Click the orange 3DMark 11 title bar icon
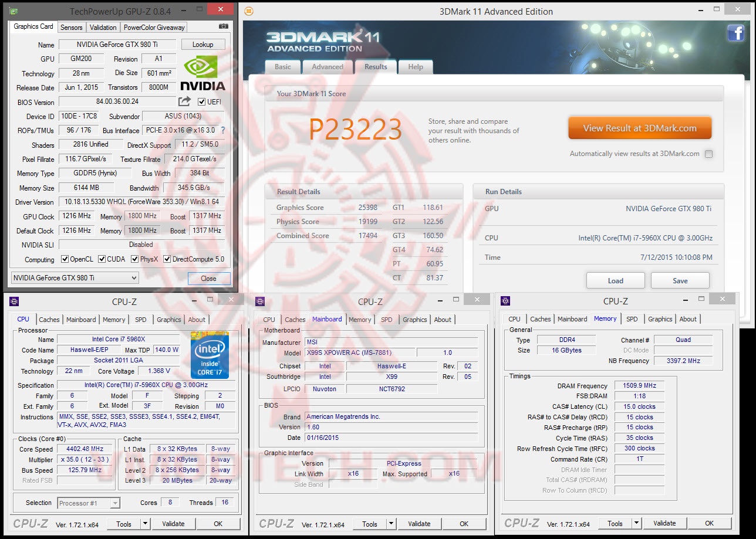This screenshot has width=756, height=539. [x=249, y=11]
